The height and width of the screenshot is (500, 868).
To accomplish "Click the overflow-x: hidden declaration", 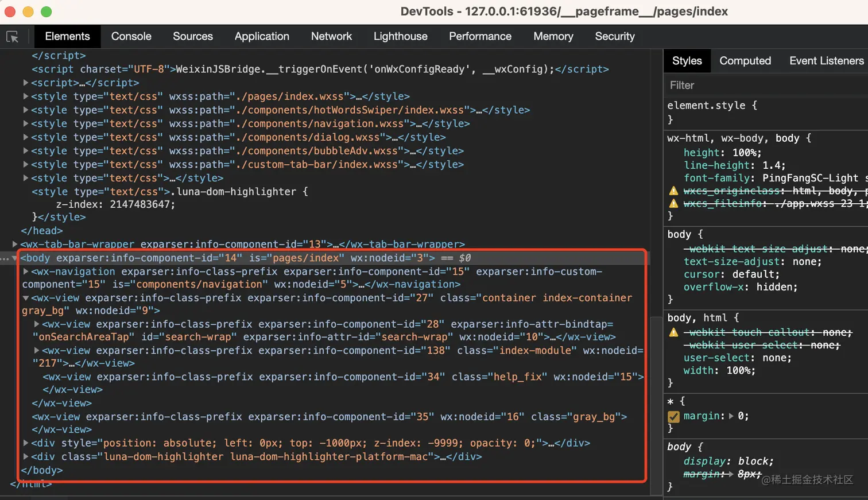I will click(741, 287).
